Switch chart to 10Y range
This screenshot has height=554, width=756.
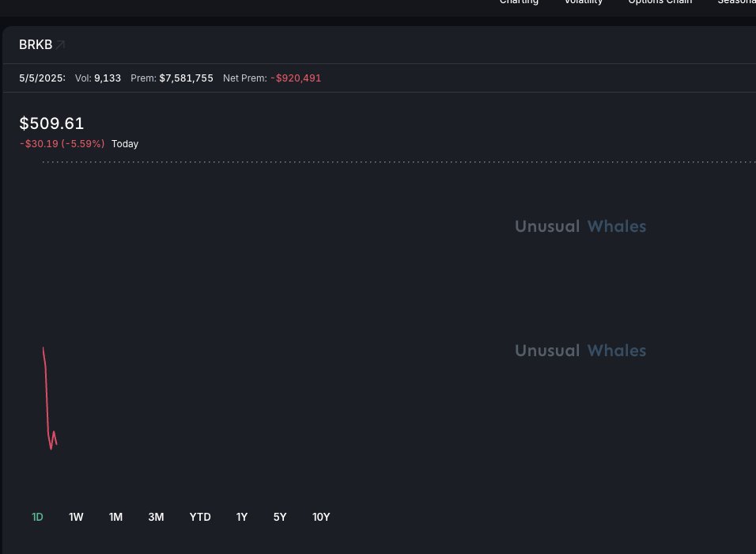(321, 517)
